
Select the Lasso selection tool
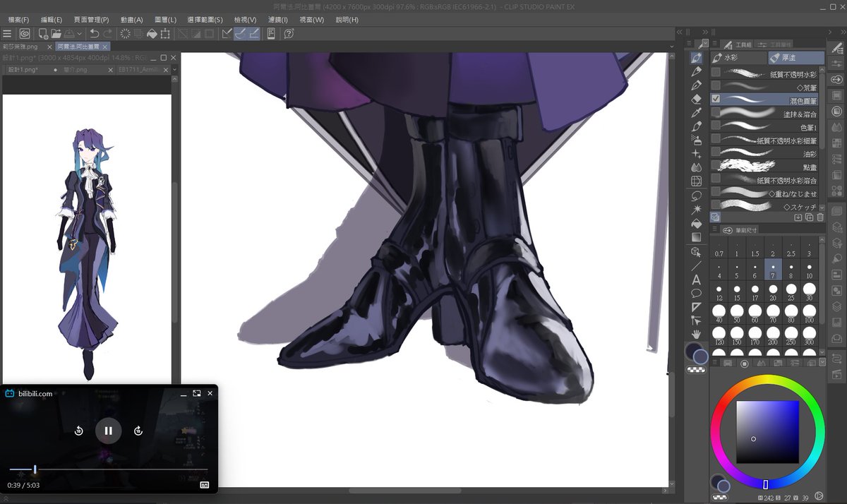pyautogui.click(x=697, y=195)
